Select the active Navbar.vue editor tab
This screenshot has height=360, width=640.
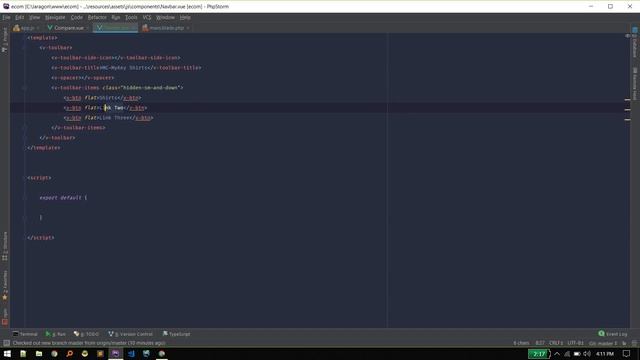click(x=116, y=28)
